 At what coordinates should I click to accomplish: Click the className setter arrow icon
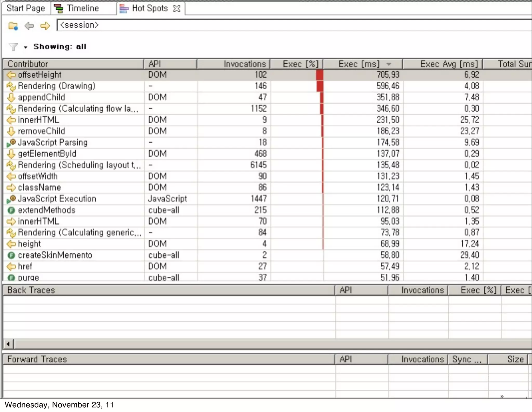[x=11, y=188]
